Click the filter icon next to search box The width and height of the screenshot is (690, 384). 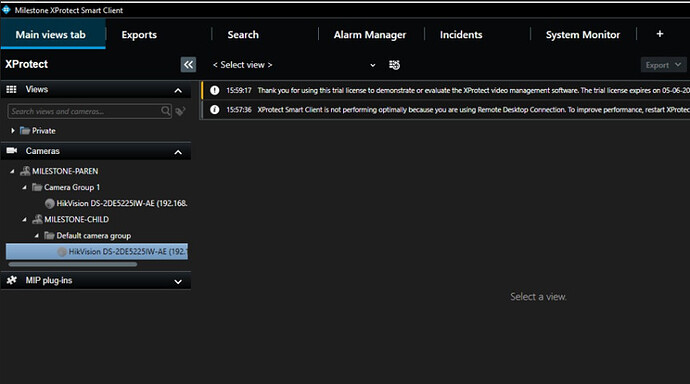[180, 111]
